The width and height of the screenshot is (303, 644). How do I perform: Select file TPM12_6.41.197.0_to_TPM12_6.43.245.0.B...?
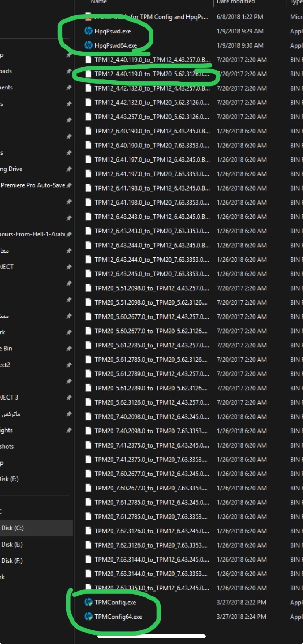coord(152,159)
